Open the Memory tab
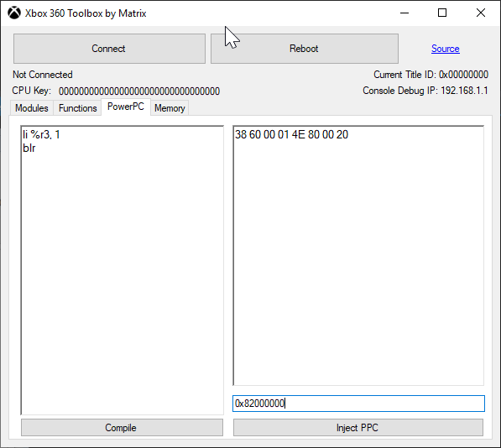 pyautogui.click(x=170, y=108)
